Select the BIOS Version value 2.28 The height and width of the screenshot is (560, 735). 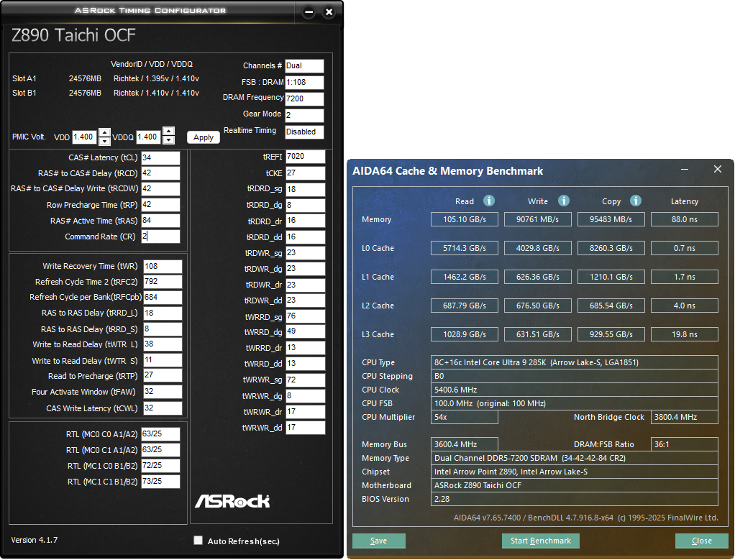(x=574, y=499)
